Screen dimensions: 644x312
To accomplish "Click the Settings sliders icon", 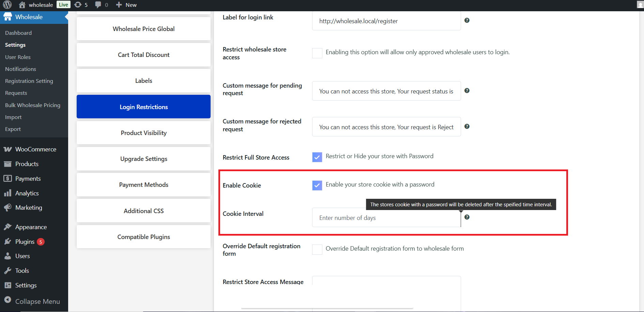I will click(7, 285).
